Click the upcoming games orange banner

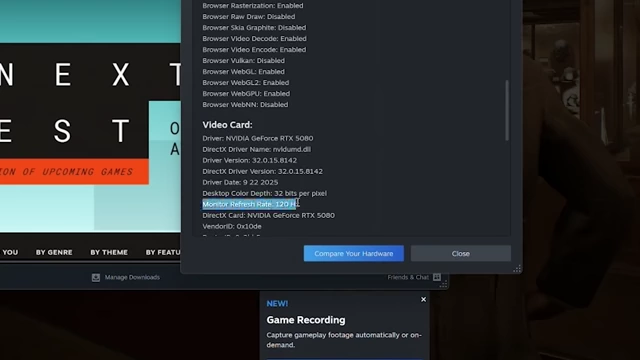[74, 171]
